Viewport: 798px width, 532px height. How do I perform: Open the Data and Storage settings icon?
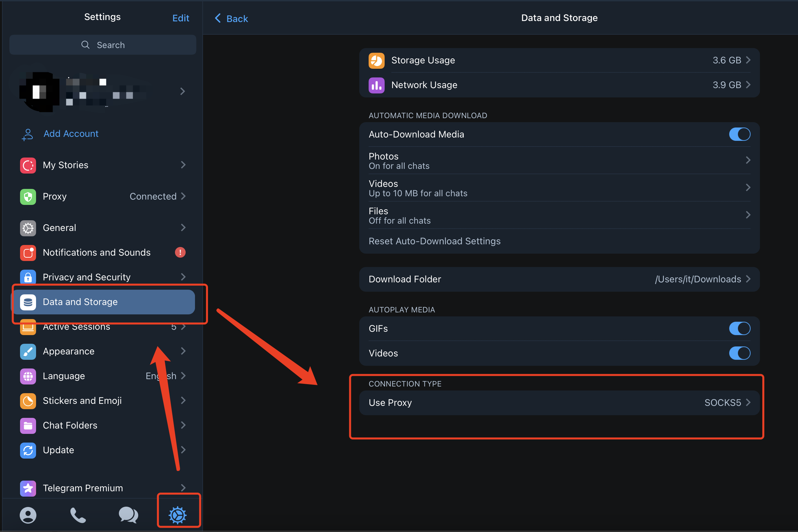tap(28, 302)
